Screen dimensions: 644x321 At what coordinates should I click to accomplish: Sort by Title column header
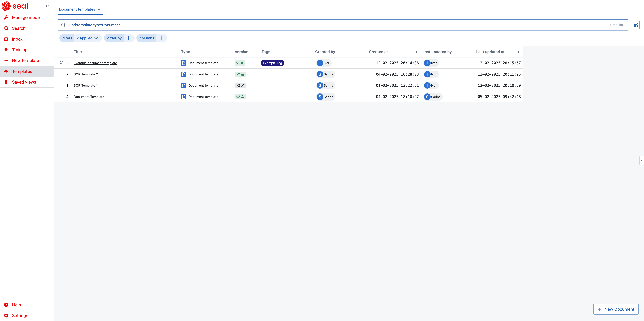point(78,52)
